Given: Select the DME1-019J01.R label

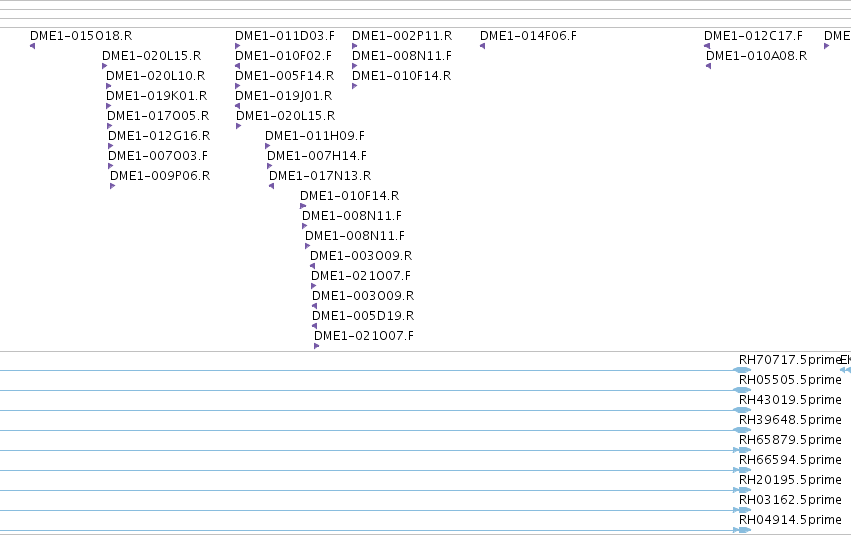Looking at the screenshot, I should (284, 96).
